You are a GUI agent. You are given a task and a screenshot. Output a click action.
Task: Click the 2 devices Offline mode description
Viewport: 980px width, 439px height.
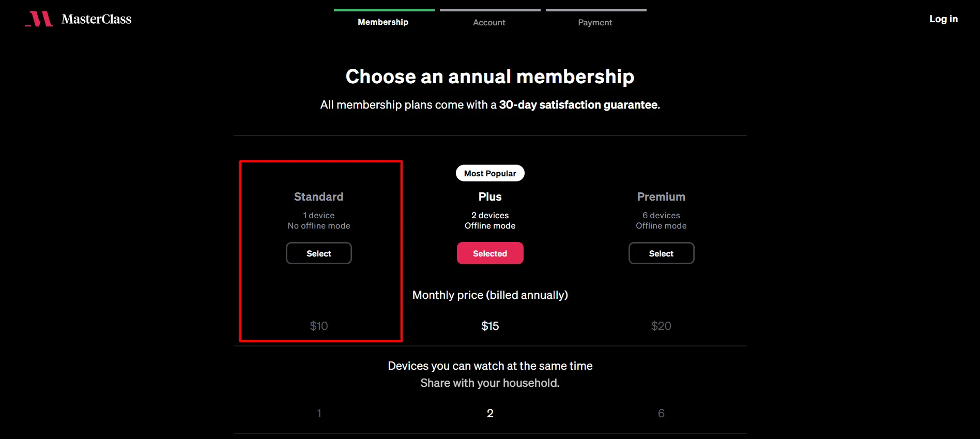tap(490, 220)
